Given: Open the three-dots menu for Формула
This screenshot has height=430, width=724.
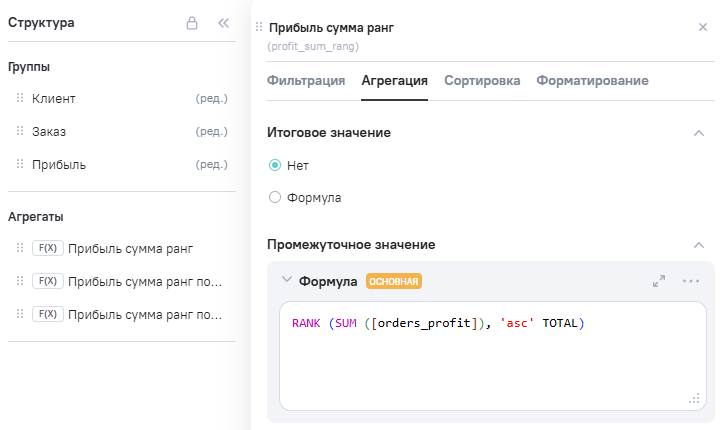Looking at the screenshot, I should 691,281.
